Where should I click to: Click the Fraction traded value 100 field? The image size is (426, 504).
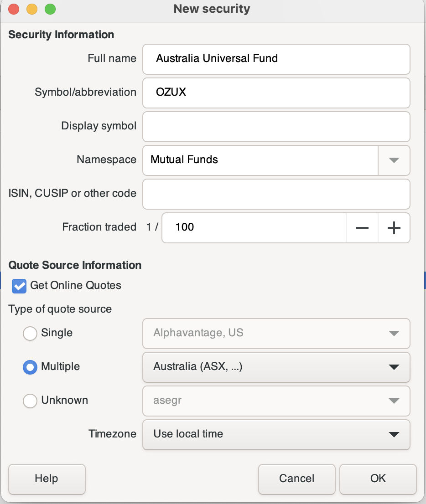point(254,228)
